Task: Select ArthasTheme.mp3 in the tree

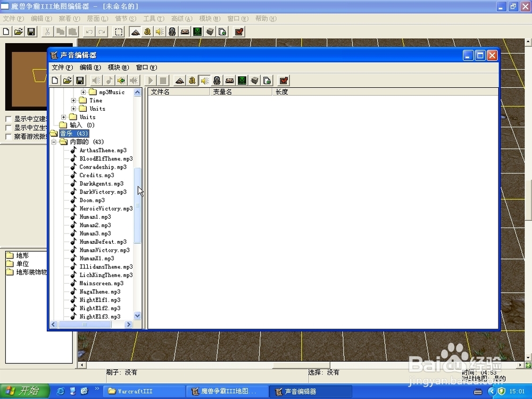Action: (103, 151)
